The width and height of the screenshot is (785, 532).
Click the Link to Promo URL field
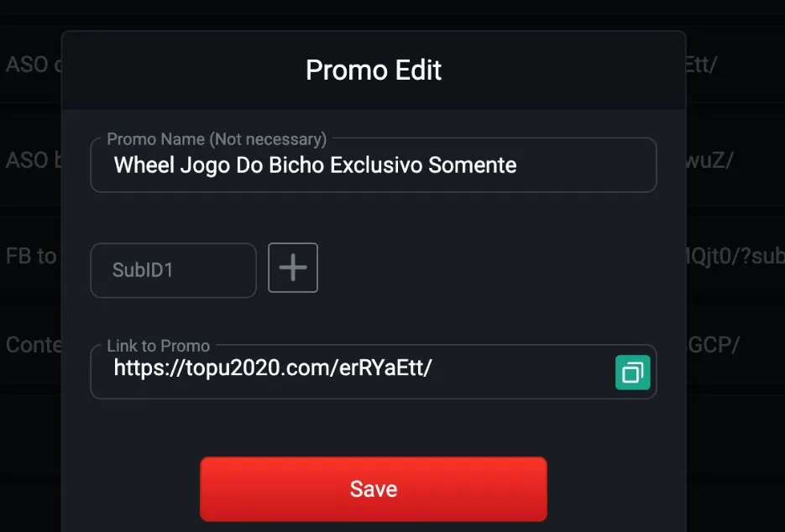[353, 368]
